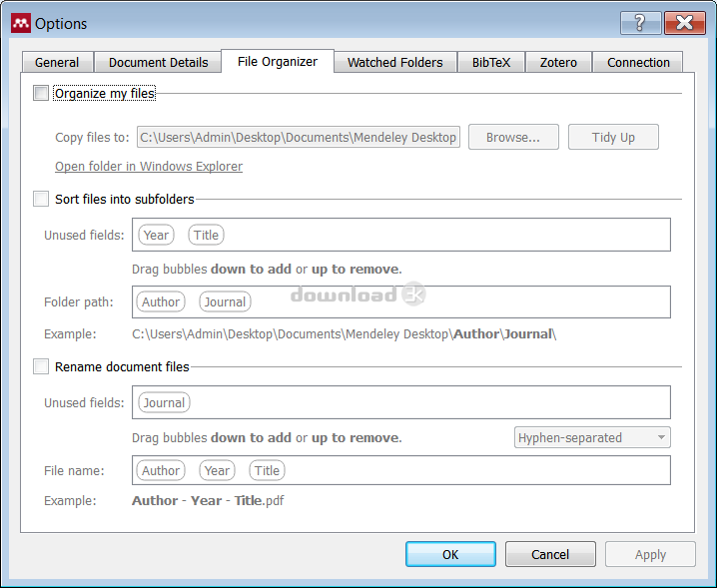Open the BibTeX tab

tap(491, 62)
